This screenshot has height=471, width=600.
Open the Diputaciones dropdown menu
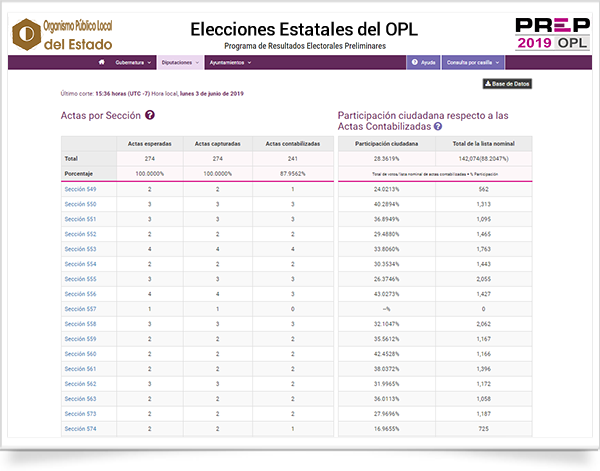click(180, 62)
